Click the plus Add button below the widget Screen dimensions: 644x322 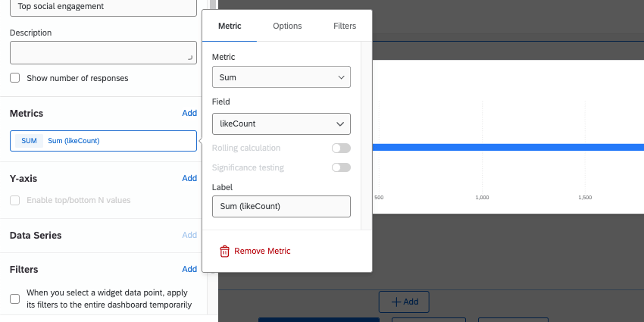404,301
